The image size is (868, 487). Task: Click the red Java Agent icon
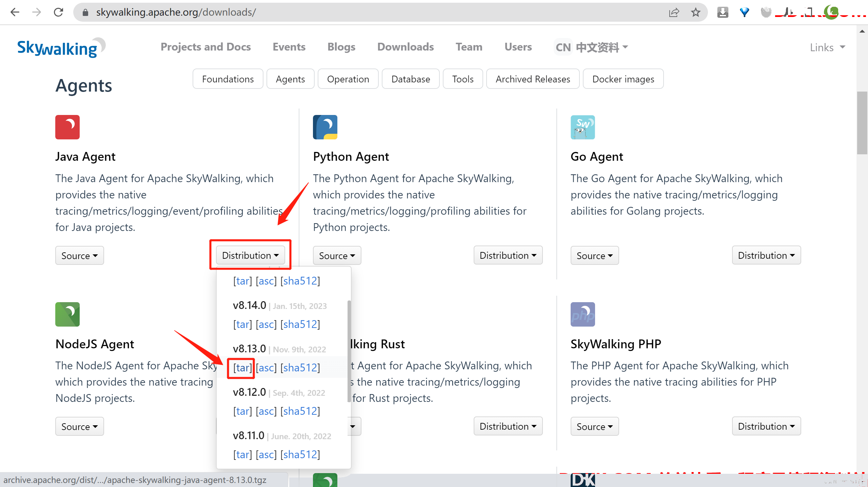tap(67, 127)
